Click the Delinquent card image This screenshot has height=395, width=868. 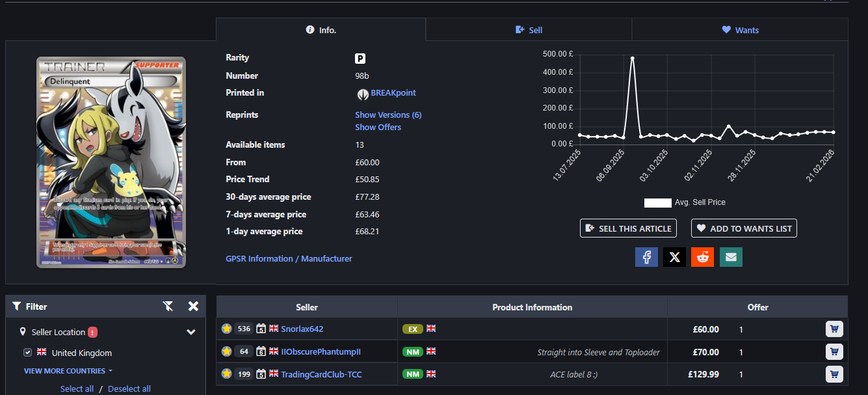coord(111,162)
